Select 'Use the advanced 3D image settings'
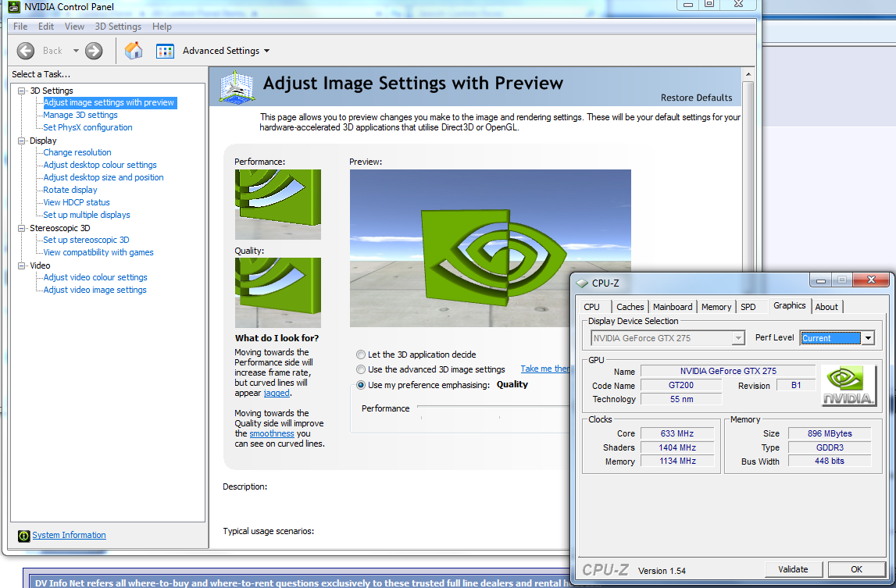The image size is (896, 588). tap(360, 369)
